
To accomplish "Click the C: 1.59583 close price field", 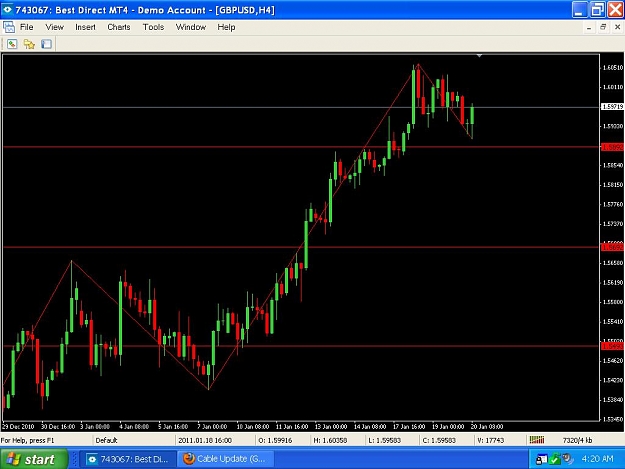I will pos(439,440).
